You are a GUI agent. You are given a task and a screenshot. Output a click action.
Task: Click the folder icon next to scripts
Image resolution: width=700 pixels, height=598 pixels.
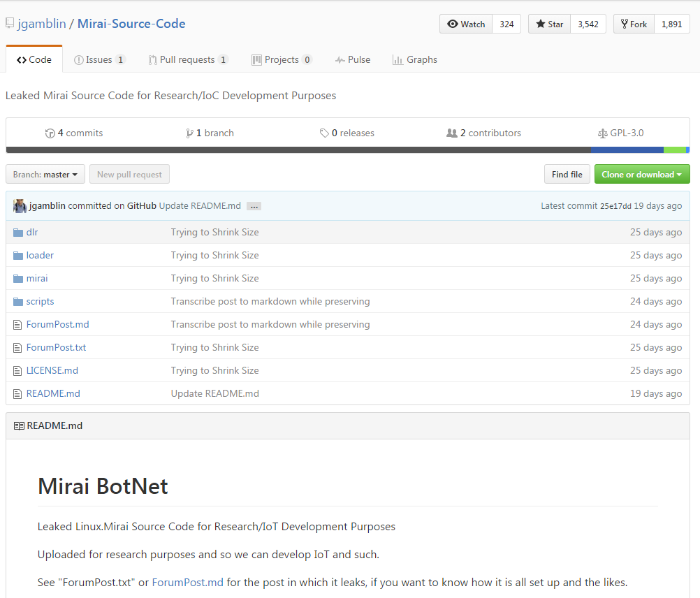[18, 302]
